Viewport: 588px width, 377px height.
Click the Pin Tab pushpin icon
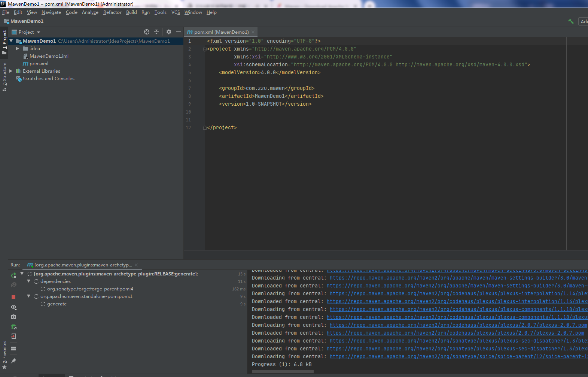coord(13,361)
